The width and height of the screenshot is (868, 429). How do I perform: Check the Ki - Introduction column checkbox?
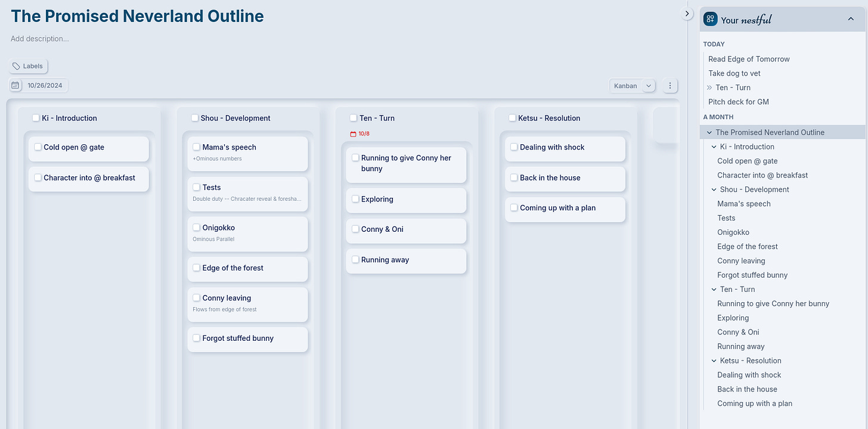36,118
